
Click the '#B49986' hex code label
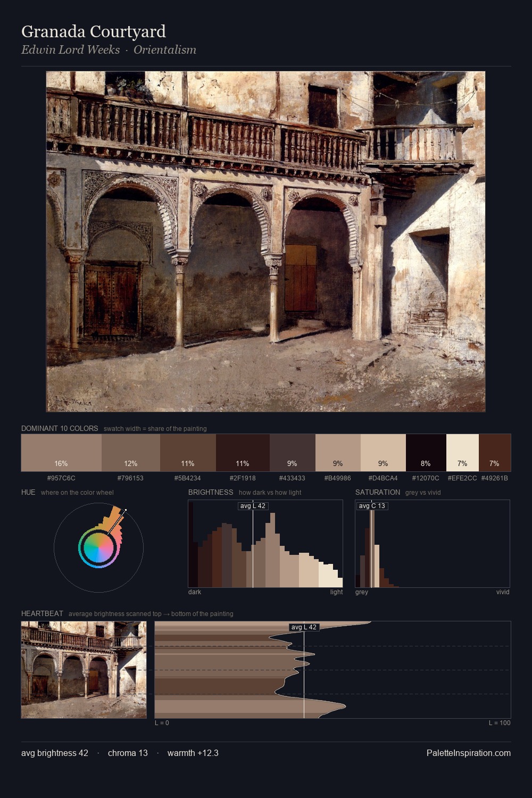[x=338, y=478]
